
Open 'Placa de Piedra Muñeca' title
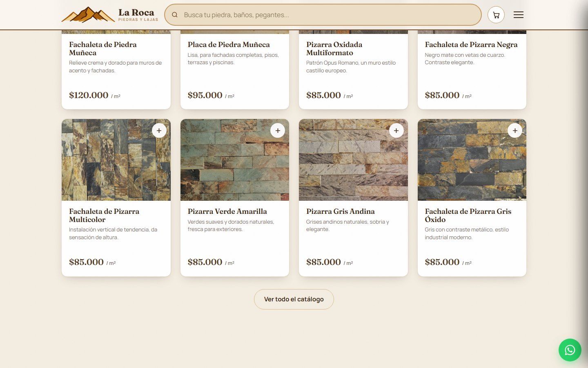[229, 45]
